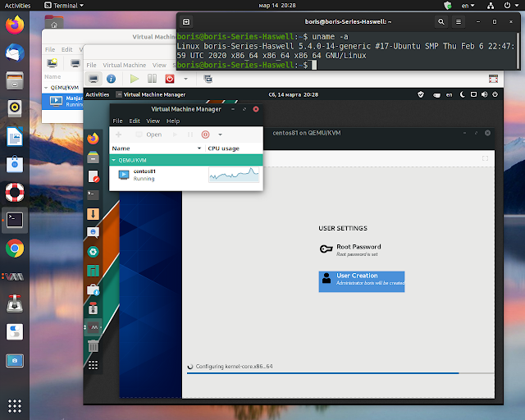525x420 pixels.
Task: Open the Help lifebuoy icon in dock
Action: point(15,192)
